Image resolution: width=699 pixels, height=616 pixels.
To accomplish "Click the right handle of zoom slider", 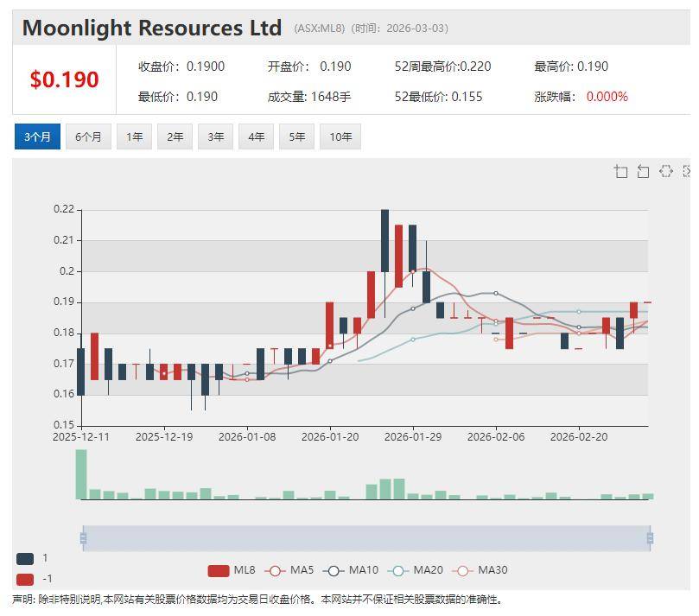I will pos(650,538).
